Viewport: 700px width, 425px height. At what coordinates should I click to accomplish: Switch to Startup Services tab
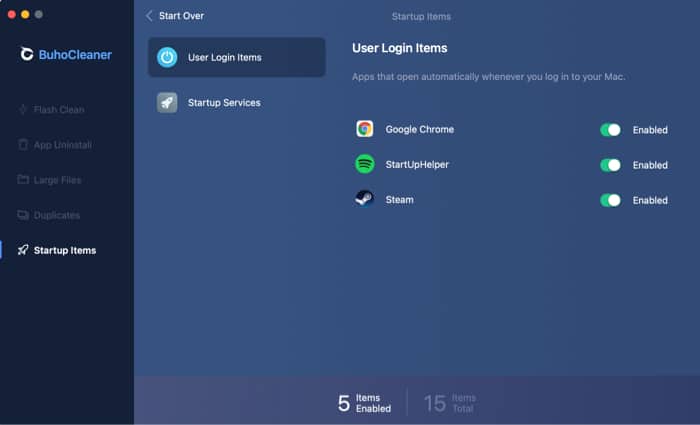(237, 102)
